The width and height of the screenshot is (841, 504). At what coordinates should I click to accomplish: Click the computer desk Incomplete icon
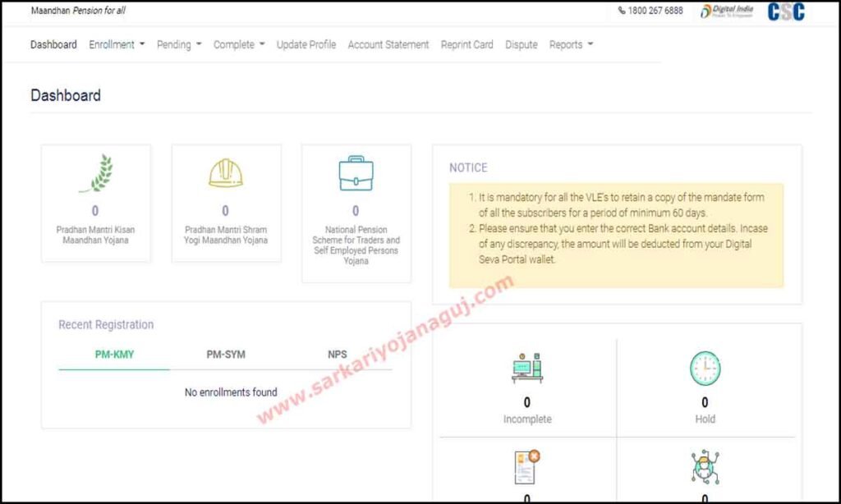point(526,368)
